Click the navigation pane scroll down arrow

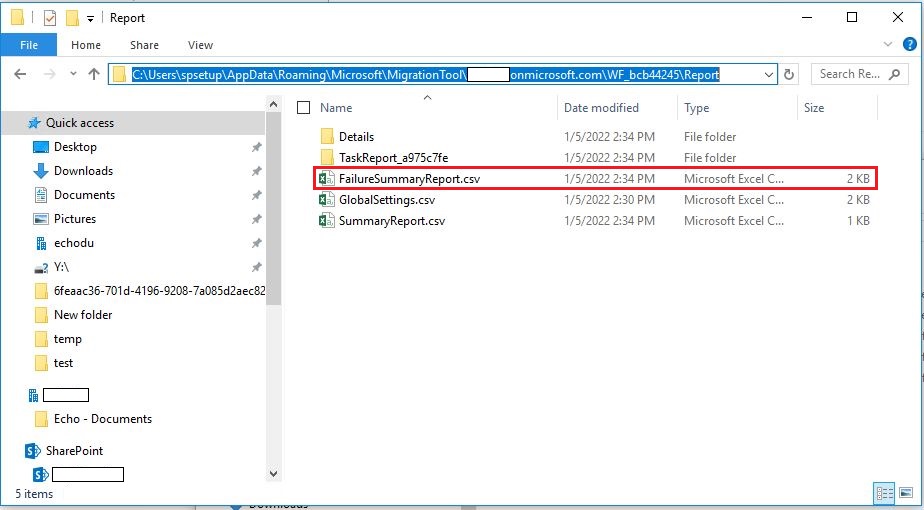point(273,473)
